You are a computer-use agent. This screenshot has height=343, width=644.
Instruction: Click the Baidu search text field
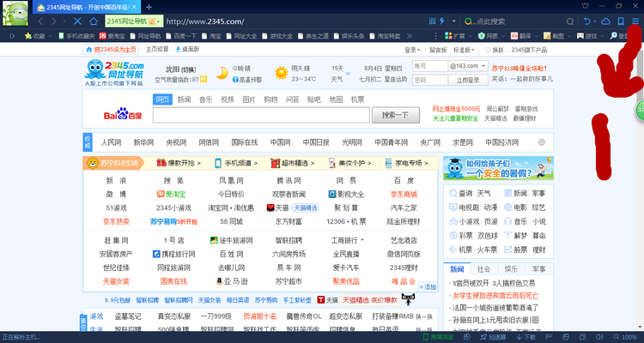tap(262, 114)
